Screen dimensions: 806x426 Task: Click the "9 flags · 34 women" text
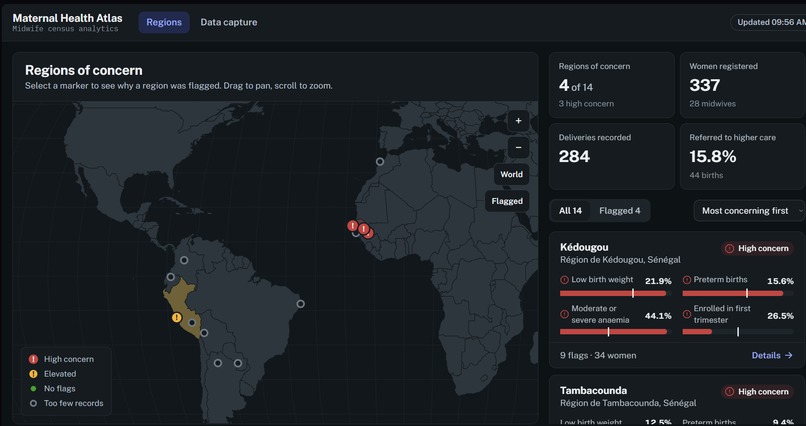598,355
